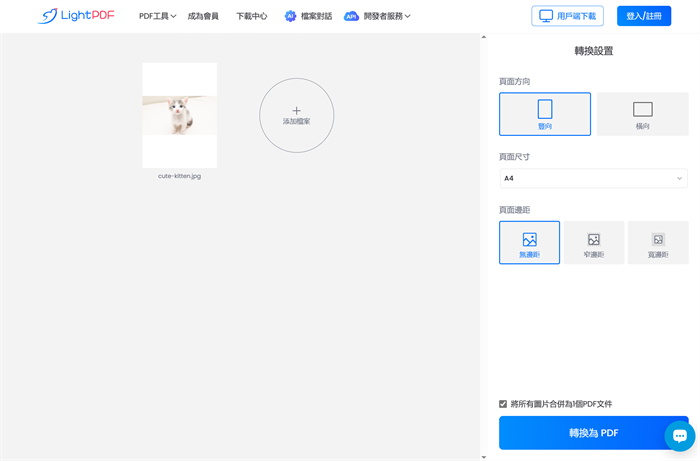Select landscape 橫向 page orientation
The height and width of the screenshot is (461, 700).
[642, 114]
